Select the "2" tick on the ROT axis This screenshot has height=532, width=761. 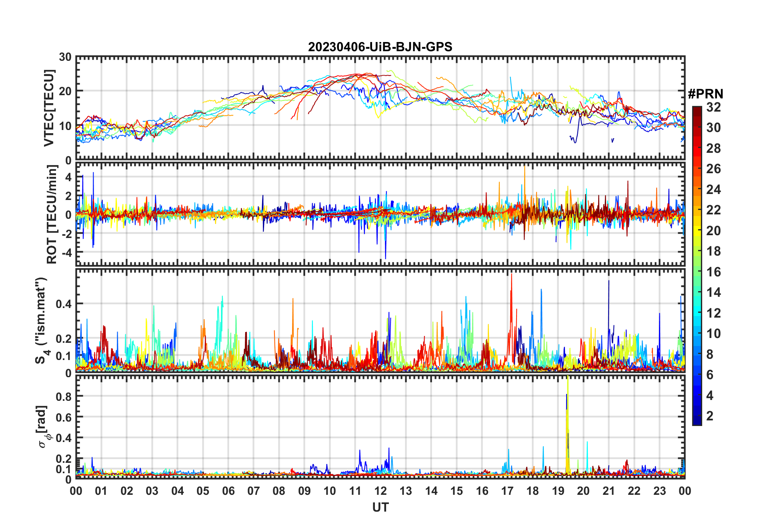68,196
